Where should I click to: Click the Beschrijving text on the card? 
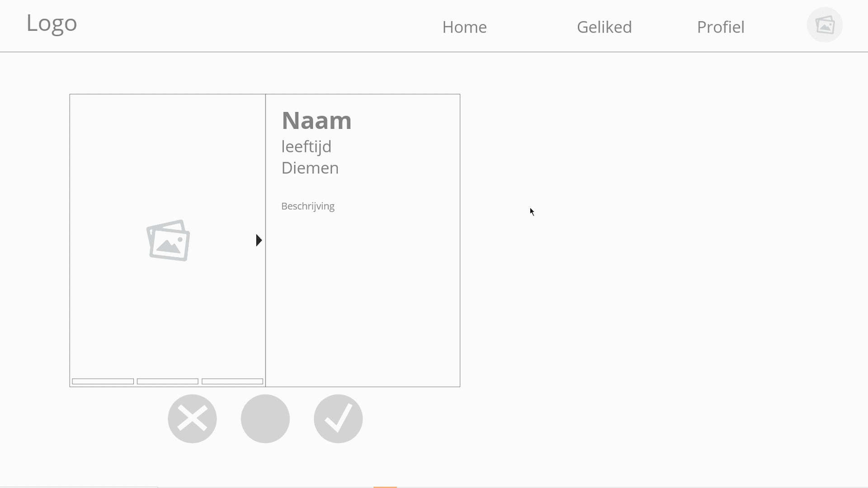[x=307, y=206]
